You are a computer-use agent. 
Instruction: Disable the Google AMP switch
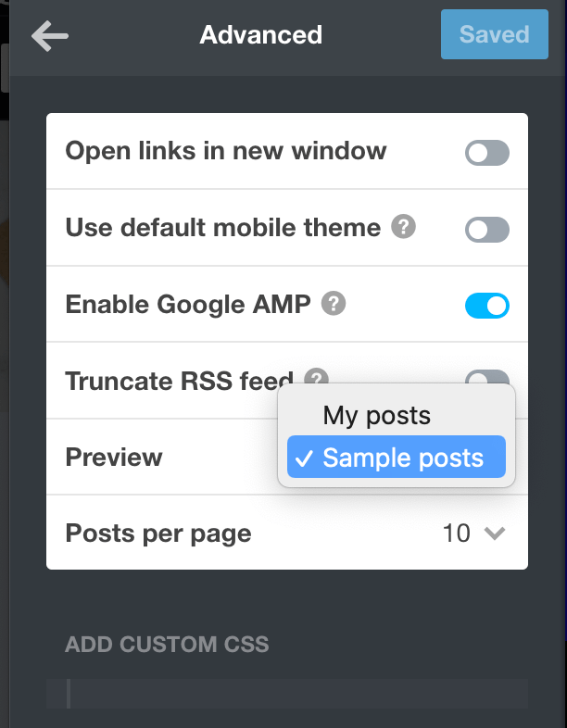click(486, 305)
